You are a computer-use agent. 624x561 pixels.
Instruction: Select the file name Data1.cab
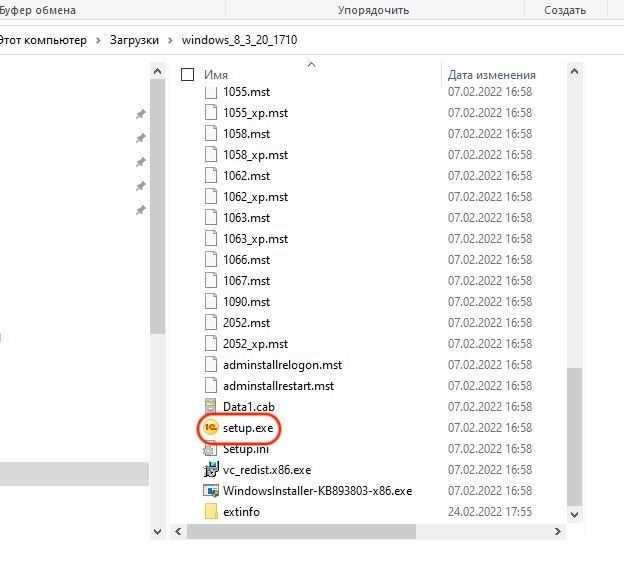pyautogui.click(x=249, y=407)
